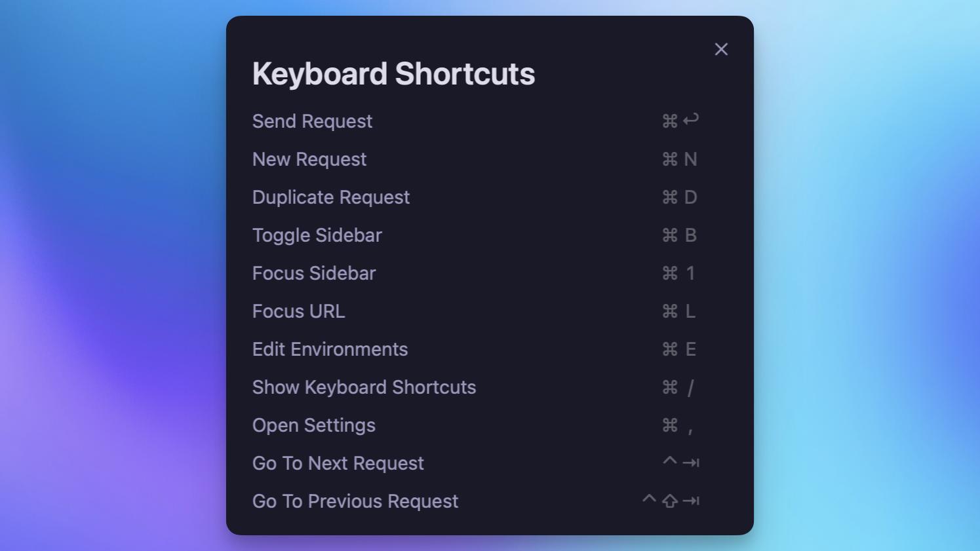Image resolution: width=980 pixels, height=551 pixels.
Task: Click the Command E key hint
Action: [x=679, y=349]
